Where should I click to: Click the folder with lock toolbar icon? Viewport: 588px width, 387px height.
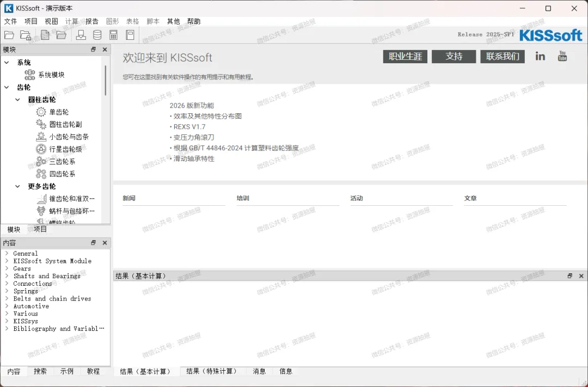26,35
